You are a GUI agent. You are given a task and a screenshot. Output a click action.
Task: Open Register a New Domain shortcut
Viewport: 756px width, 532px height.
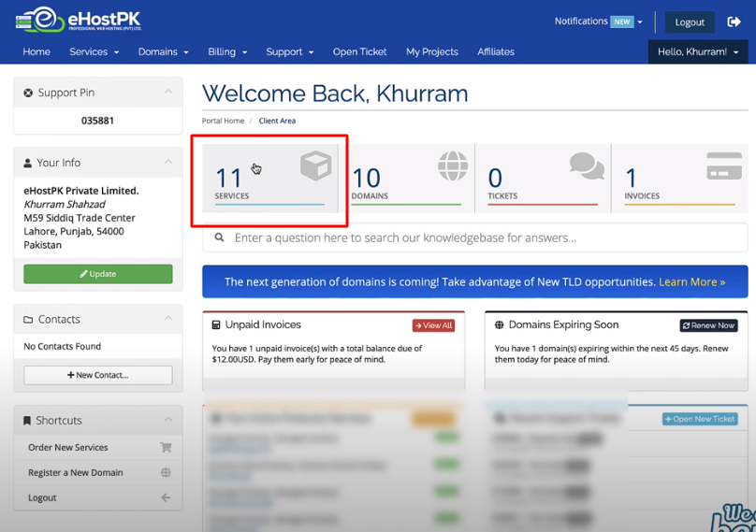pyautogui.click(x=98, y=472)
